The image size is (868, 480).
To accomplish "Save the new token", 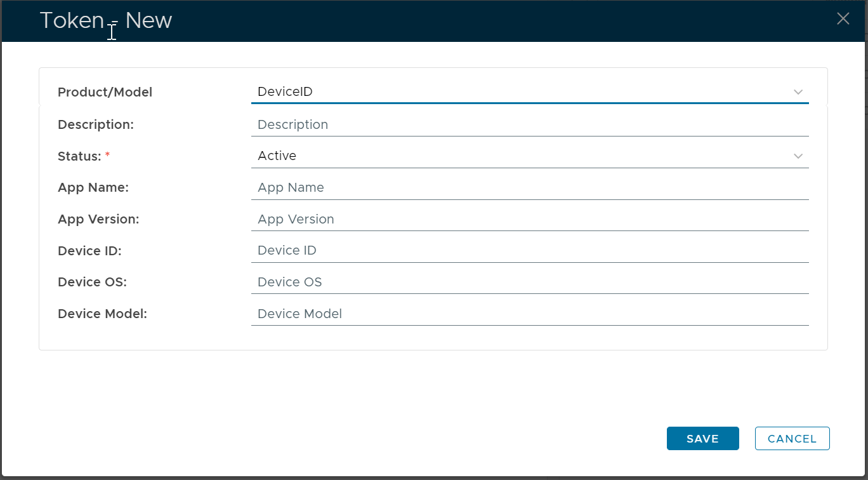I will (702, 439).
